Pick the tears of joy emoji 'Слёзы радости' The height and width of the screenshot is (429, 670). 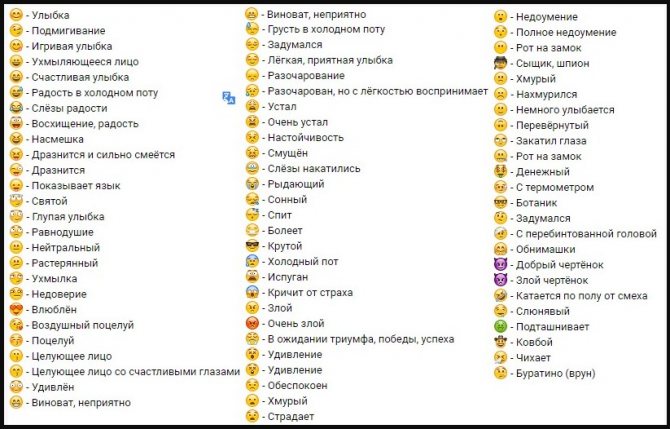(x=16, y=108)
